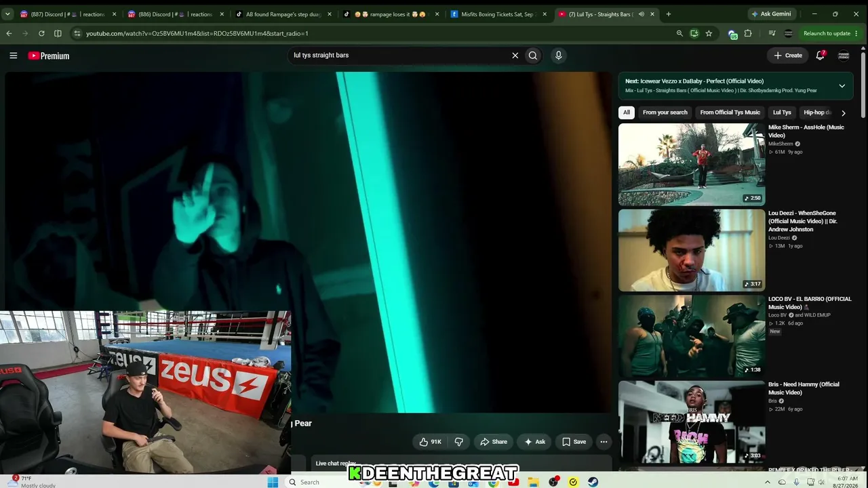This screenshot has height=488, width=868.
Task: Open more actions three-dot menu
Action: tap(604, 442)
